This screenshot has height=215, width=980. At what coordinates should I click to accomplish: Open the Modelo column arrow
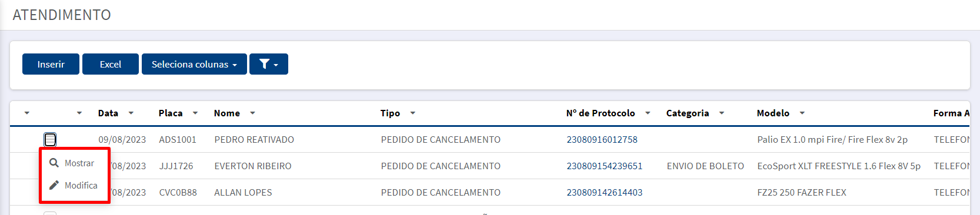(802, 113)
